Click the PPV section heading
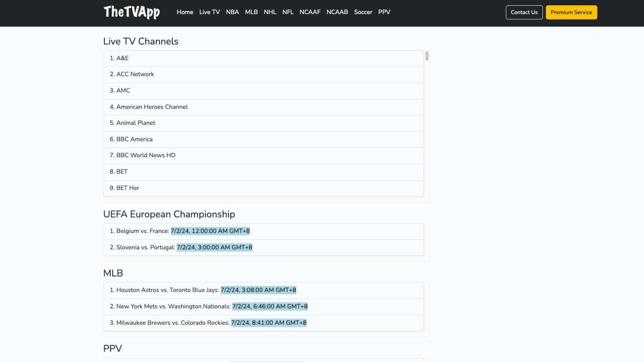The image size is (644, 362). tap(112, 348)
